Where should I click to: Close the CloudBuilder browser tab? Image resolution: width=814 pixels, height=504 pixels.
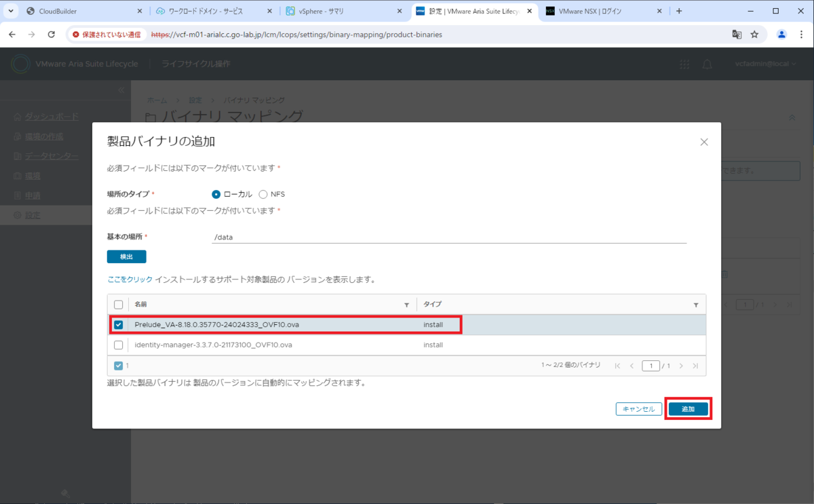pyautogui.click(x=140, y=12)
